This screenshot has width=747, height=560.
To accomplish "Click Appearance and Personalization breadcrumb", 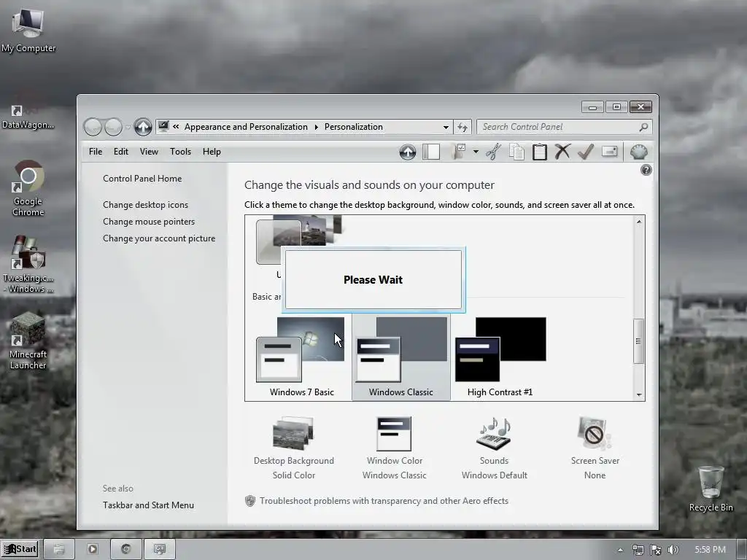I will coord(246,127).
